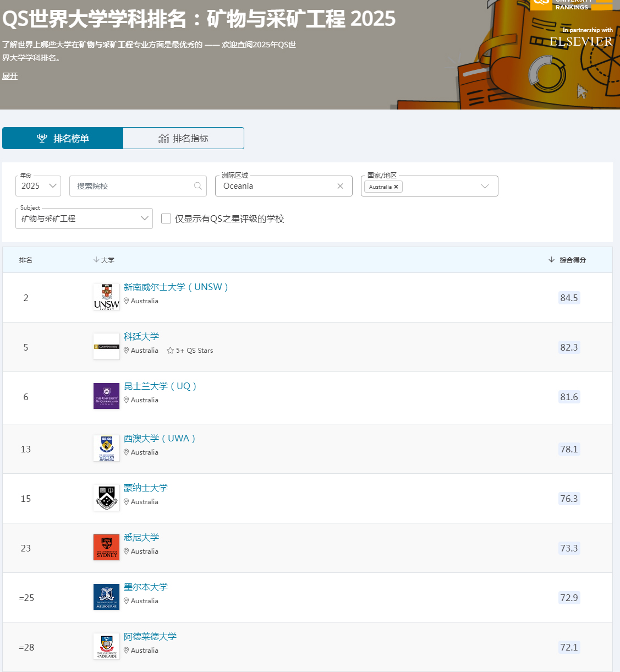The height and width of the screenshot is (672, 620).
Task: Open the 新南威尔士大学（UNSW）link
Action: [175, 287]
